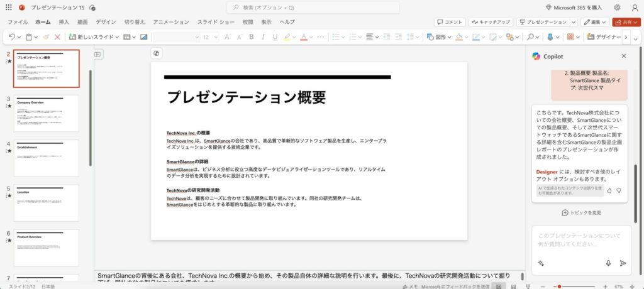This screenshot has height=289, width=644.
Task: Toggle bold formatting
Action: (x=252, y=37)
